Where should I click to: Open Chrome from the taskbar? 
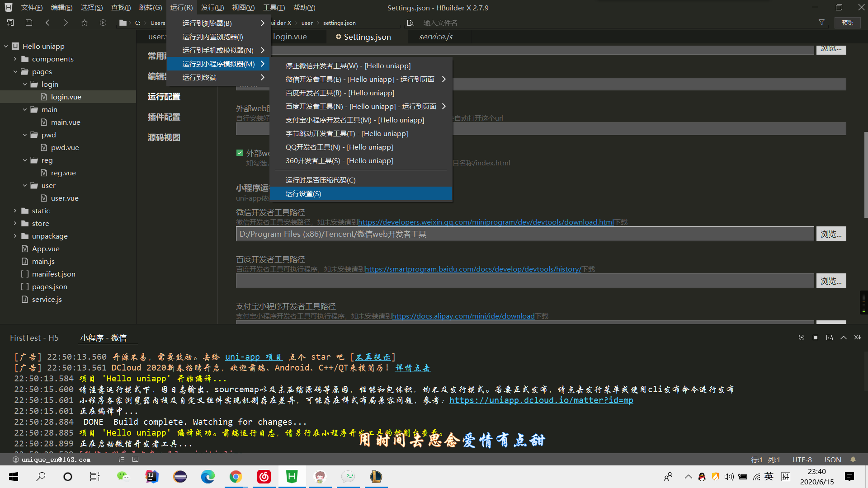tap(236, 477)
